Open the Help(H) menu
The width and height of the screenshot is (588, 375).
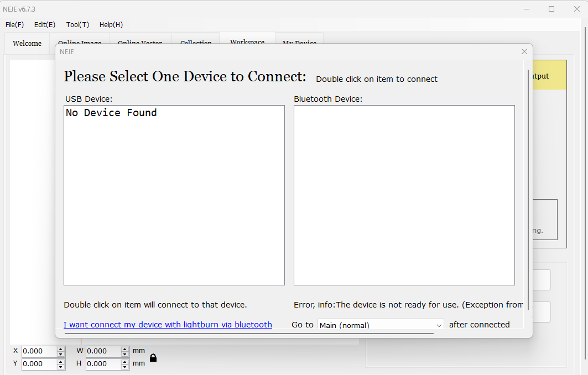pyautogui.click(x=111, y=25)
